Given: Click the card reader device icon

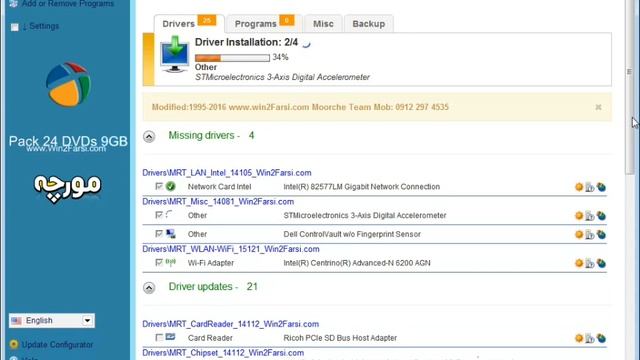Looking at the screenshot, I should (171, 337).
